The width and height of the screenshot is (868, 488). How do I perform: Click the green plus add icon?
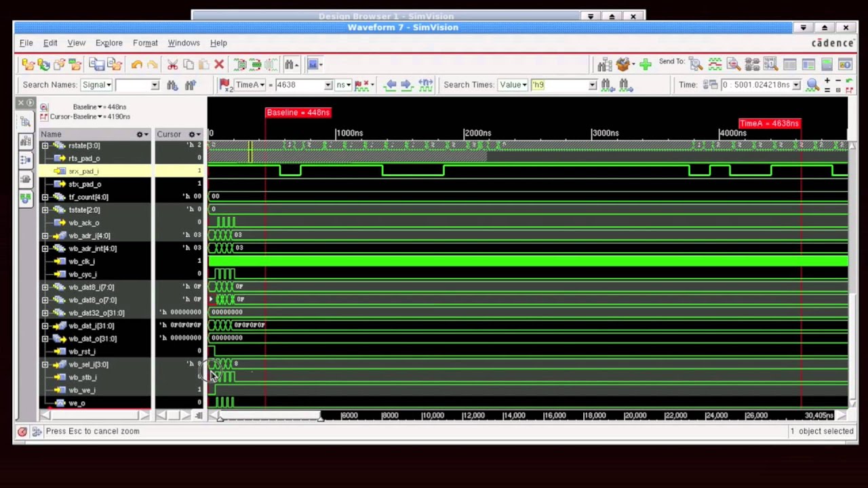coord(645,65)
